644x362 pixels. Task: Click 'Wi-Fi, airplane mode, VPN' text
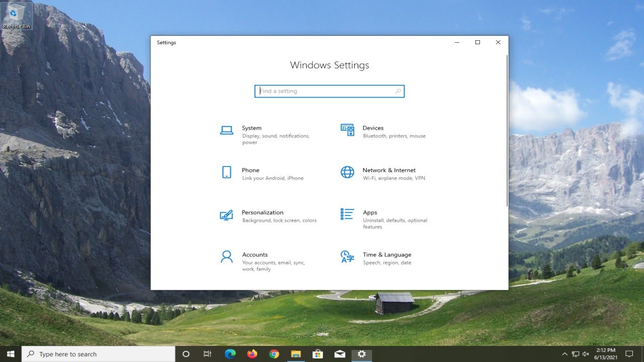pos(394,178)
